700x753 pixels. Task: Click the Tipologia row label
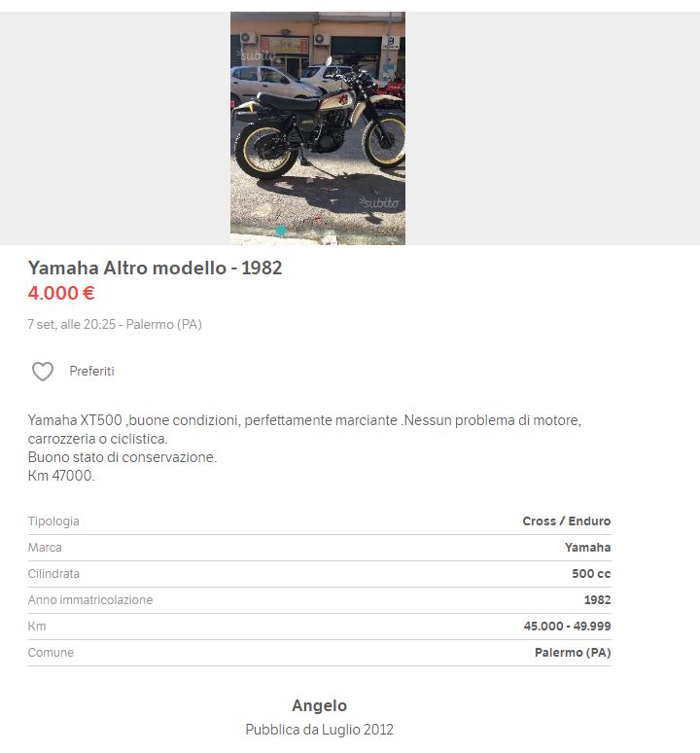[53, 521]
